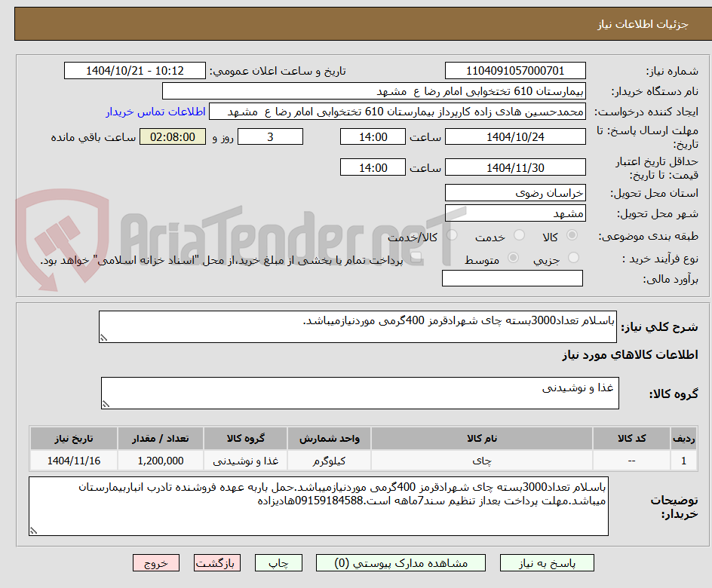Image resolution: width=712 pixels, height=588 pixels.
Task: Click the announcement date-time field 1404/10/21 - 10:12
Action: [x=135, y=71]
